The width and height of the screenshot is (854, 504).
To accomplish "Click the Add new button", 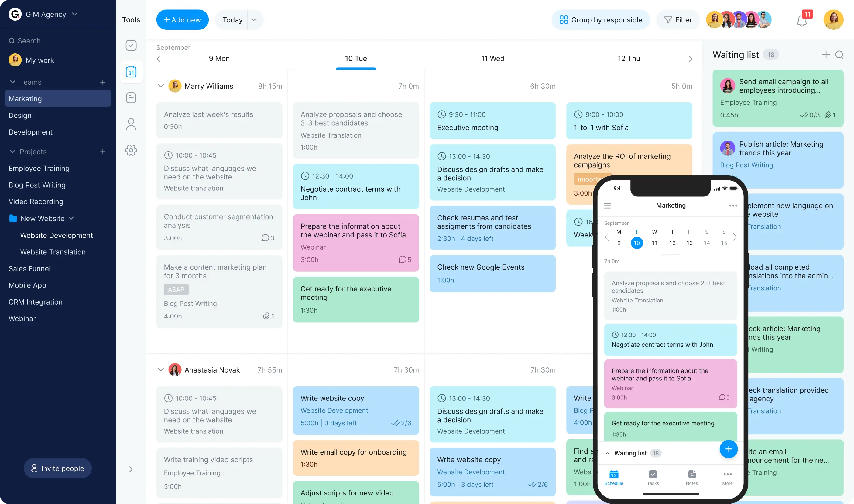I will 182,20.
